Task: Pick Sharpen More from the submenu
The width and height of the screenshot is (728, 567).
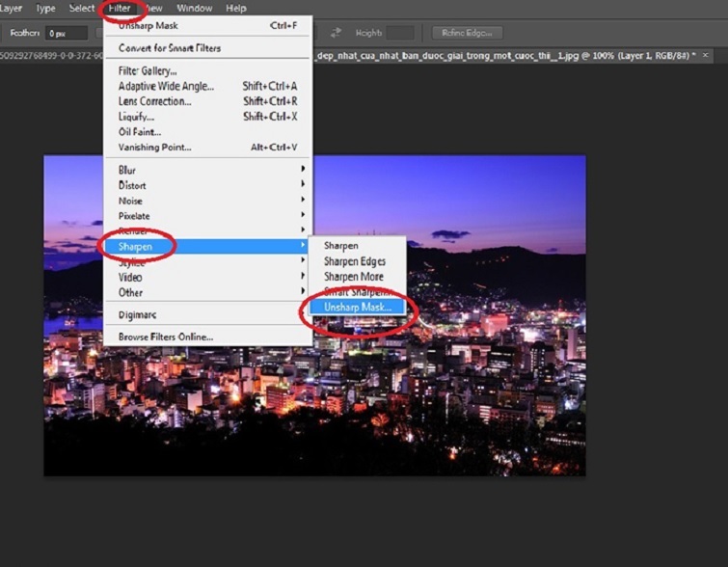Action: click(353, 277)
